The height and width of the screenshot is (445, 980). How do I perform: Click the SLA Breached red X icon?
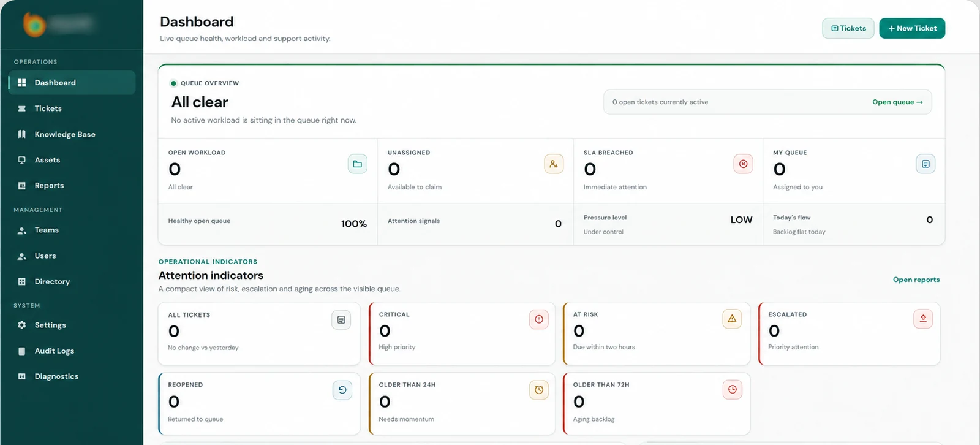[743, 164]
